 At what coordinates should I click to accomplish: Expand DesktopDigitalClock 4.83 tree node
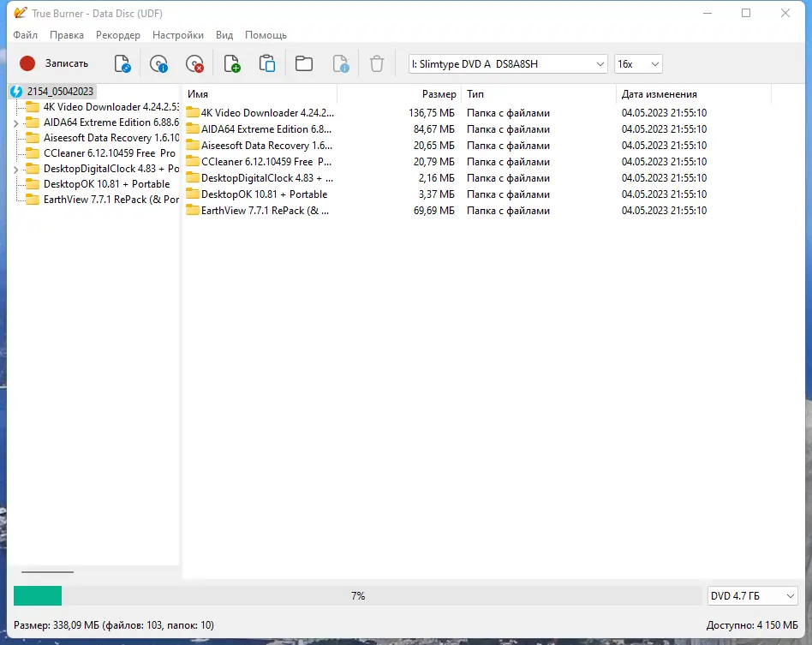[x=15, y=170]
